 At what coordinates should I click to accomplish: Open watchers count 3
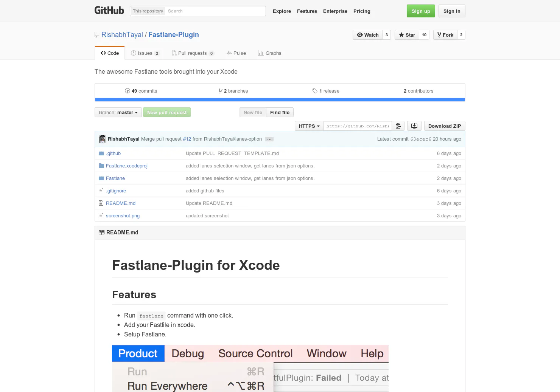coord(387,35)
